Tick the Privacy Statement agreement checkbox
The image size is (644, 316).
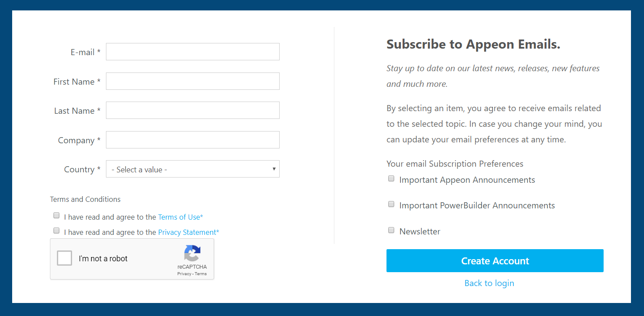tap(56, 231)
